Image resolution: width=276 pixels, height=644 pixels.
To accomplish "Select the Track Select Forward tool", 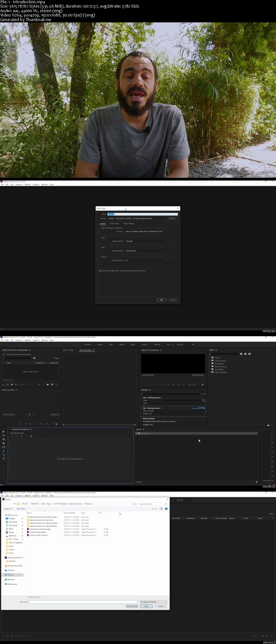I will tap(4, 435).
